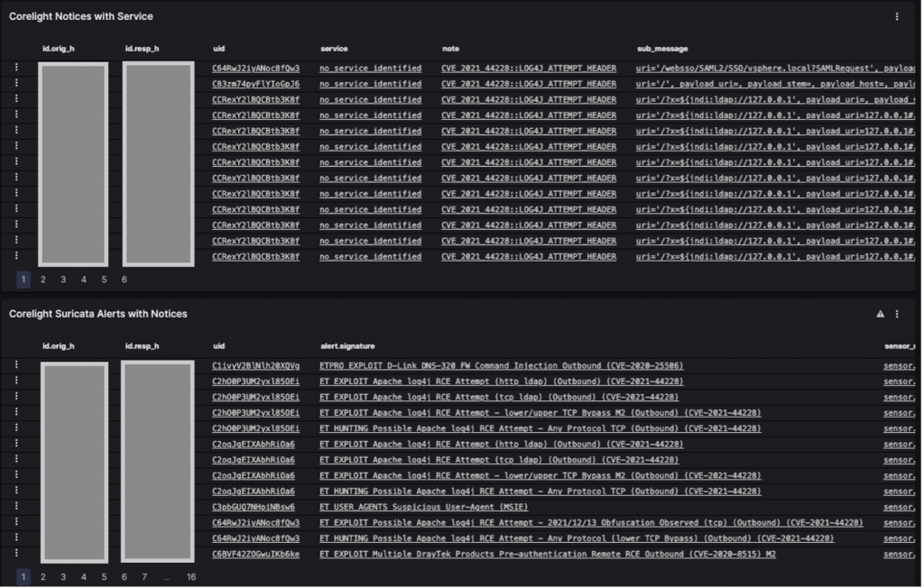Screen dimensions: 924x588
Task: Click the warning triangle icon in Suricata panel
Action: tap(880, 314)
